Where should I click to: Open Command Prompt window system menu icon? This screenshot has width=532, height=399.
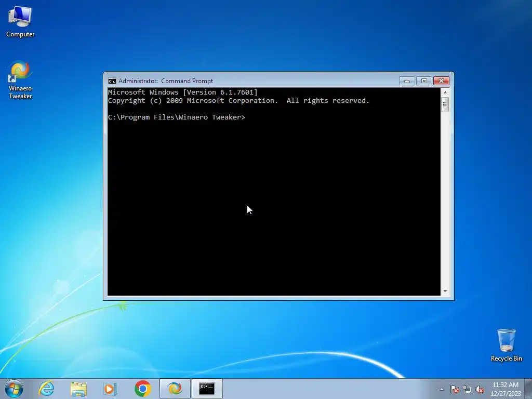pyautogui.click(x=112, y=81)
